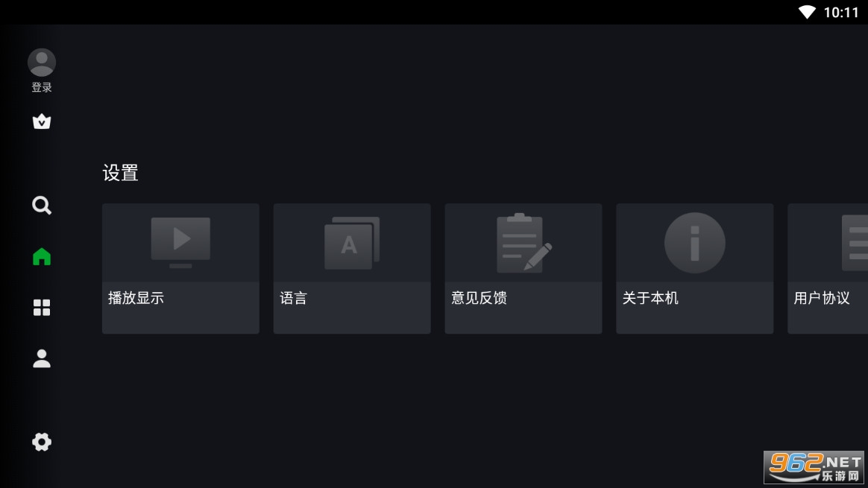This screenshot has height=488, width=868.
Task: Open search via the magnifier icon
Action: coord(42,206)
